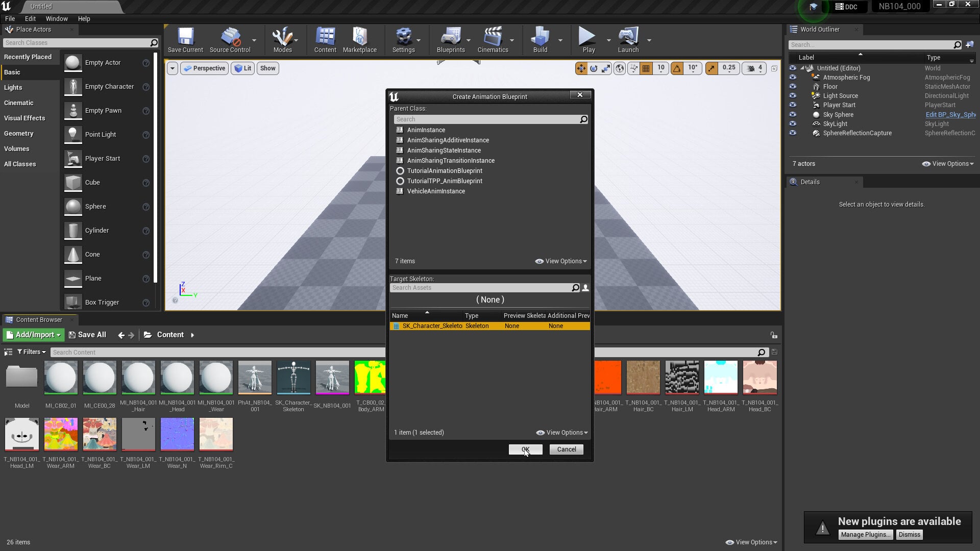Screen dimensions: 980x551
Task: Open the Source Control dropdown arrow
Action: tap(254, 40)
